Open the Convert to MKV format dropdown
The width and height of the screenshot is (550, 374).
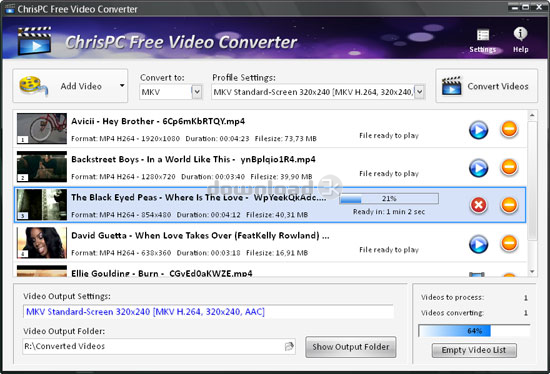point(197,92)
